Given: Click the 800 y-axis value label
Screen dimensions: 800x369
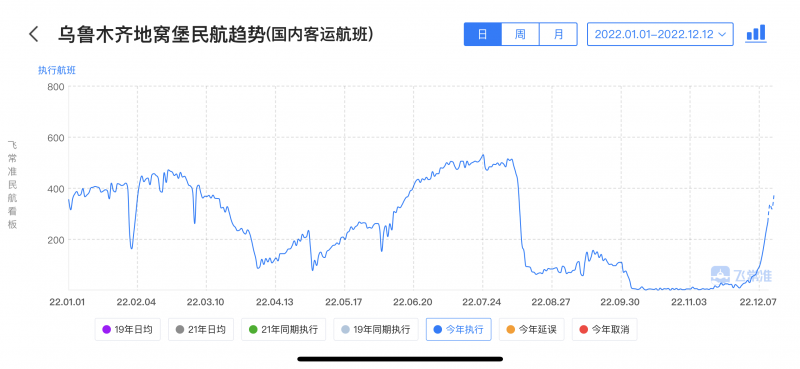Looking at the screenshot, I should click(x=55, y=86).
